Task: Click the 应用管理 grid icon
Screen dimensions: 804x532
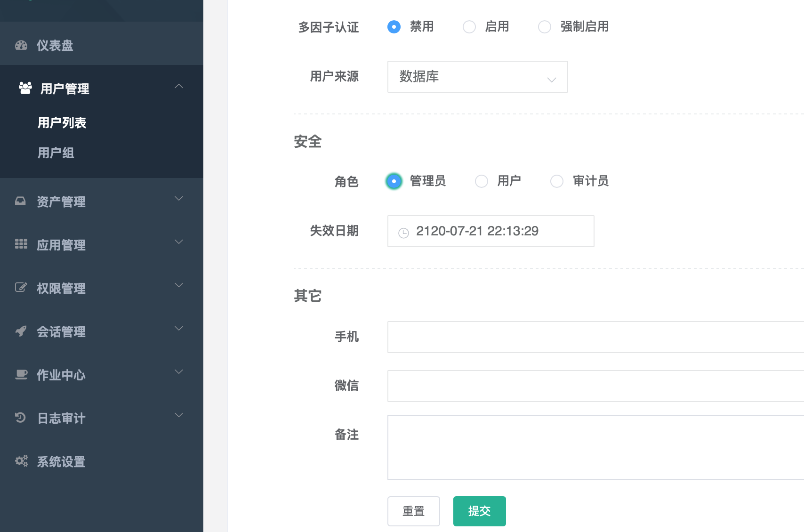Action: coord(21,244)
